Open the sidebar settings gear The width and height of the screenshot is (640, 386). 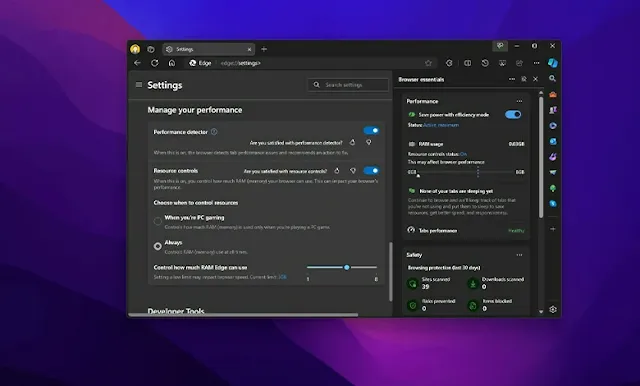click(x=553, y=309)
